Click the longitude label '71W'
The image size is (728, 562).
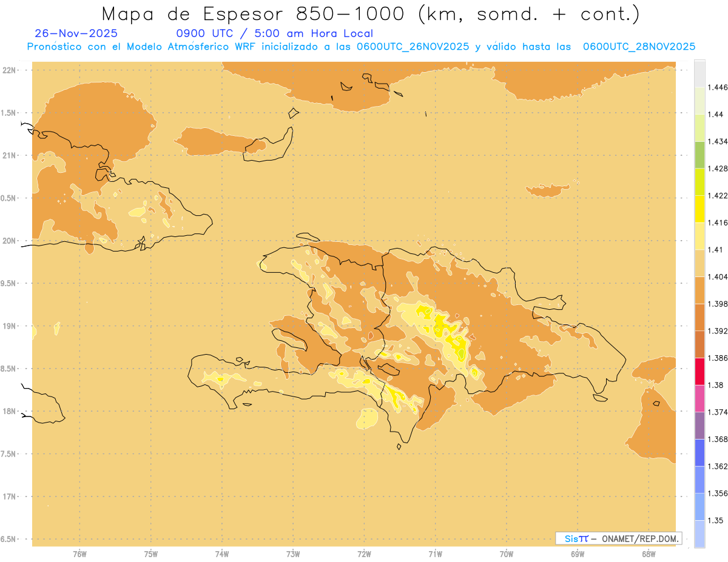(x=436, y=554)
